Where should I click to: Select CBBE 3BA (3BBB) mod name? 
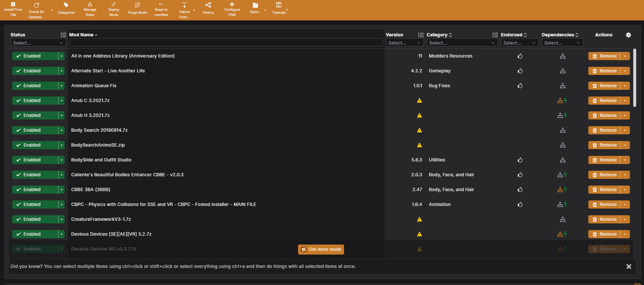(91, 190)
